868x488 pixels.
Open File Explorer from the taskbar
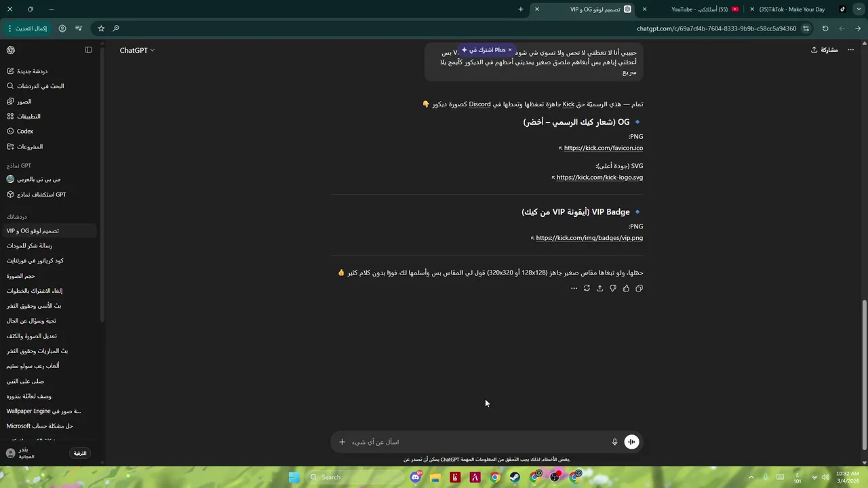[435, 477]
